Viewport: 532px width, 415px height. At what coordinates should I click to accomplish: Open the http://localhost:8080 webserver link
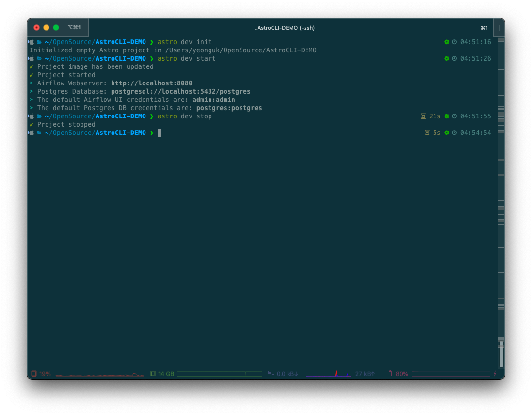point(152,83)
